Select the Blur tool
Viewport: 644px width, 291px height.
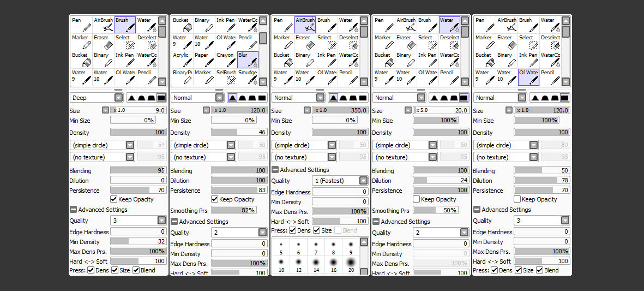point(248,60)
